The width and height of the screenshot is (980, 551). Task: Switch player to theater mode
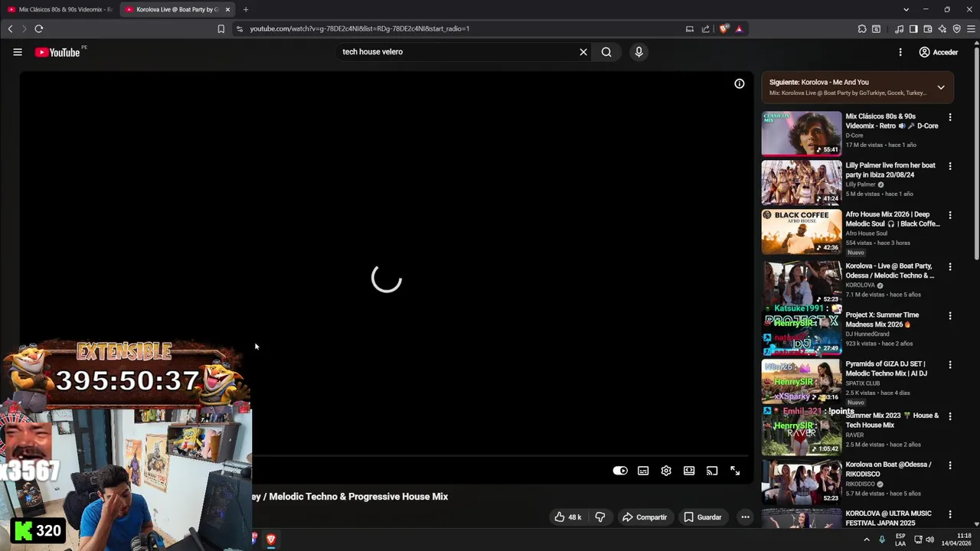(x=689, y=471)
